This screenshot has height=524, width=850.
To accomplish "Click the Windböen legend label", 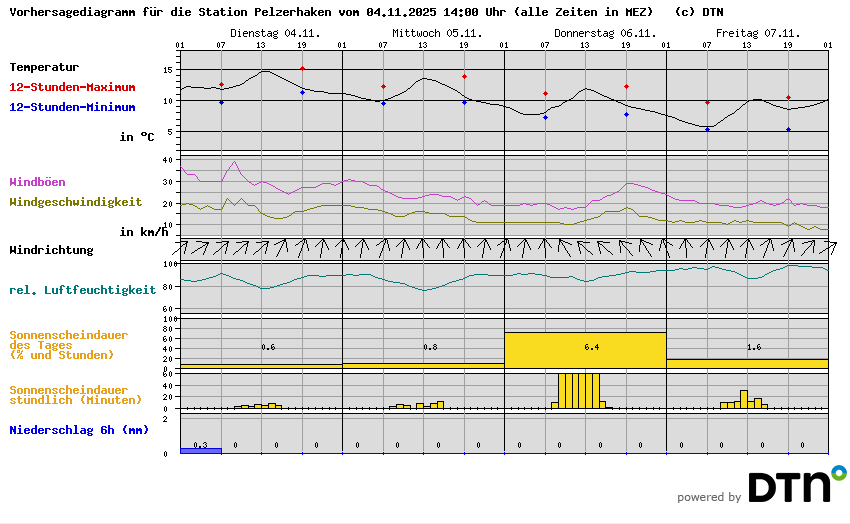I will tap(38, 182).
